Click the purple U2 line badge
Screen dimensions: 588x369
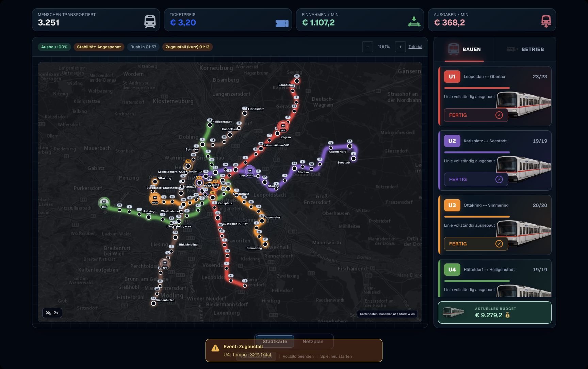[452, 141]
